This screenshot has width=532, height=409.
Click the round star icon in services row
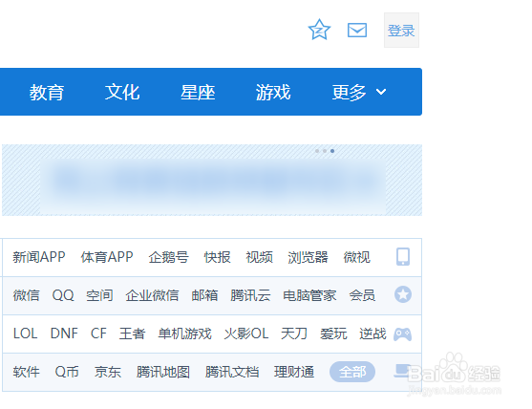click(403, 294)
